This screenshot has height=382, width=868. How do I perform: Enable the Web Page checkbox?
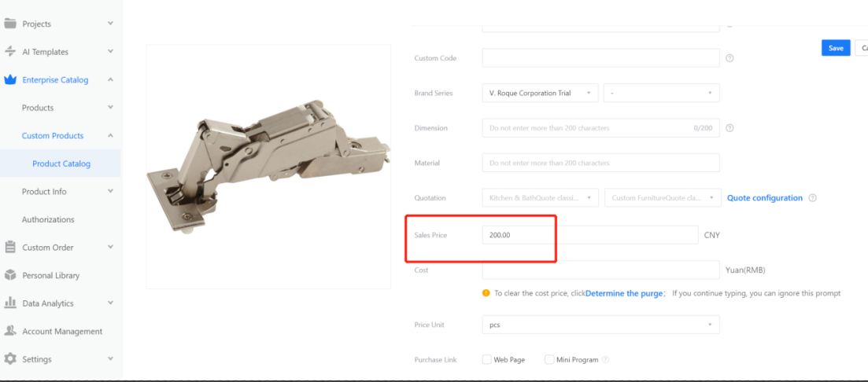[487, 360]
